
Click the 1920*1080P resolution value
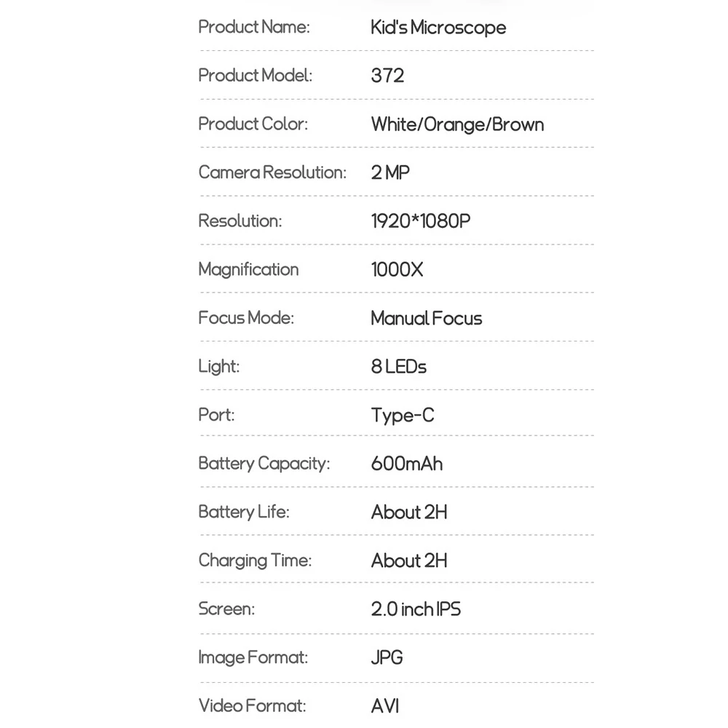tap(421, 221)
